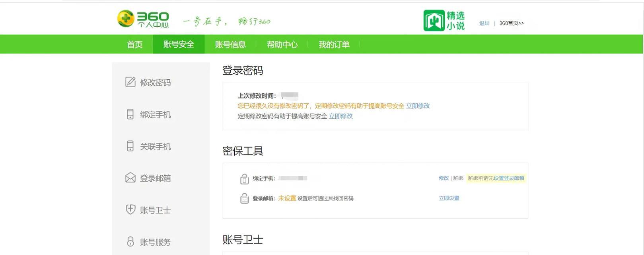Open 账号卫士 in the sidebar
The width and height of the screenshot is (644, 255).
point(155,210)
